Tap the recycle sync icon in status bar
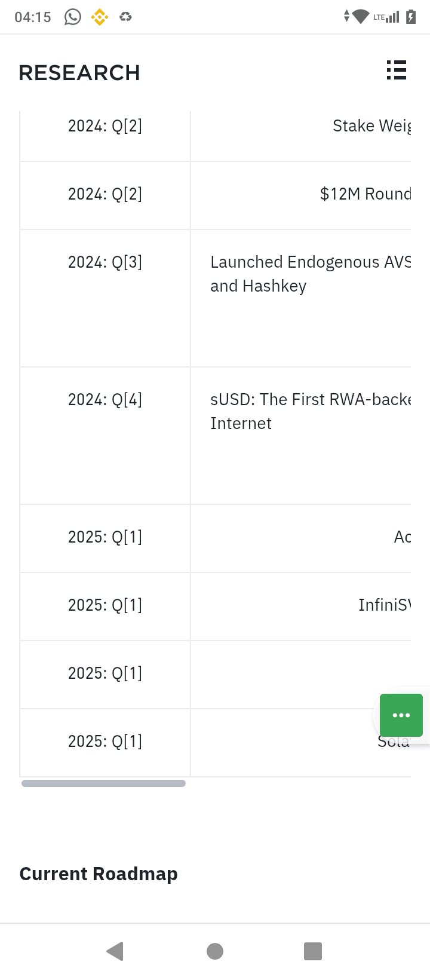Image resolution: width=430 pixels, height=980 pixels. click(x=125, y=17)
